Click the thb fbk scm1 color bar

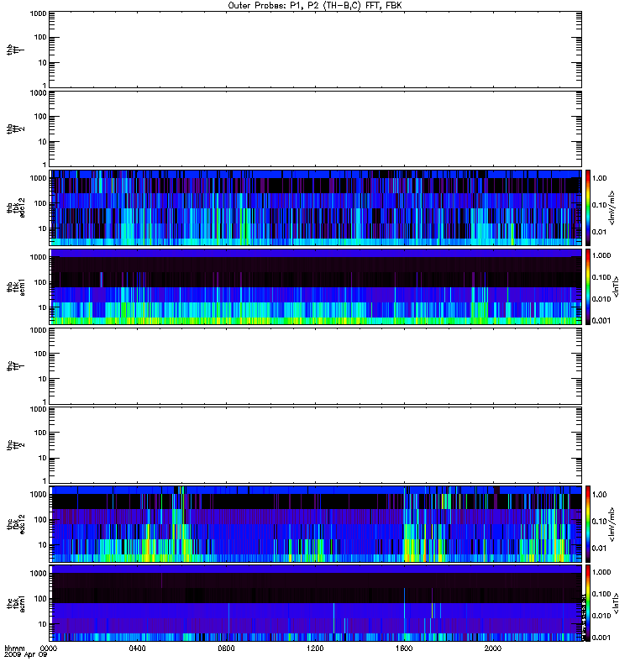point(588,286)
